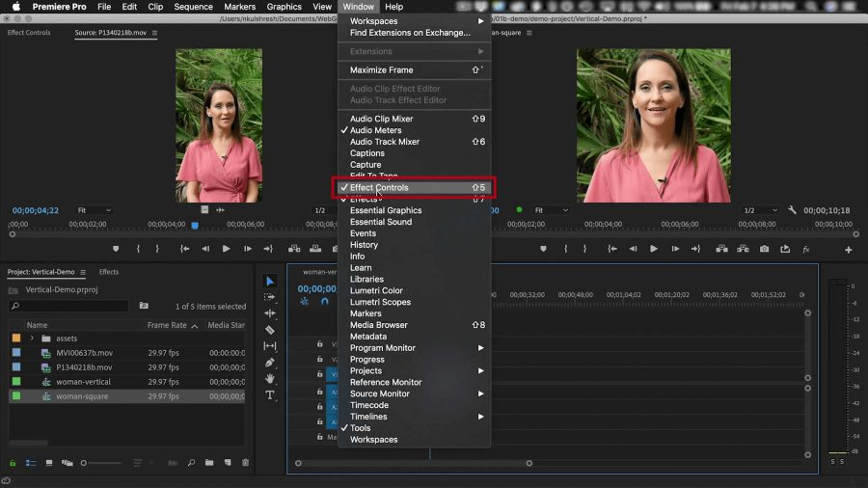Image resolution: width=868 pixels, height=488 pixels.
Task: Open the Program monitor button editor plus
Action: (x=848, y=250)
